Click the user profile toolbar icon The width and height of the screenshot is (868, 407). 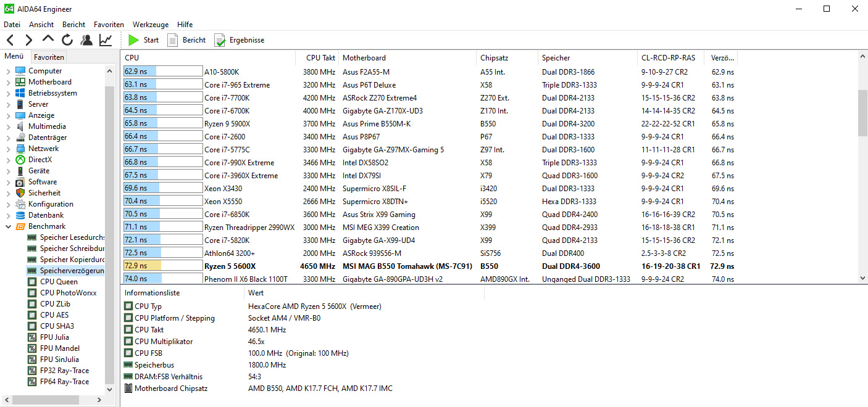coord(86,40)
